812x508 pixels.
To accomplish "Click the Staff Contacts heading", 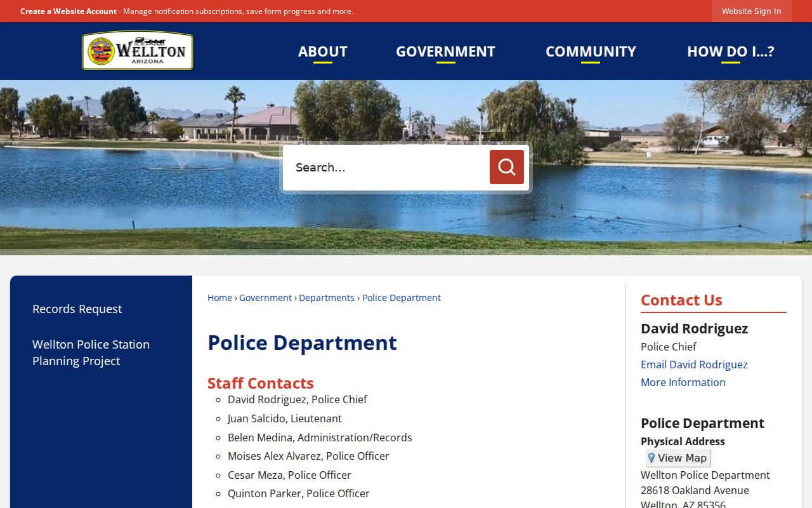I will [x=261, y=383].
